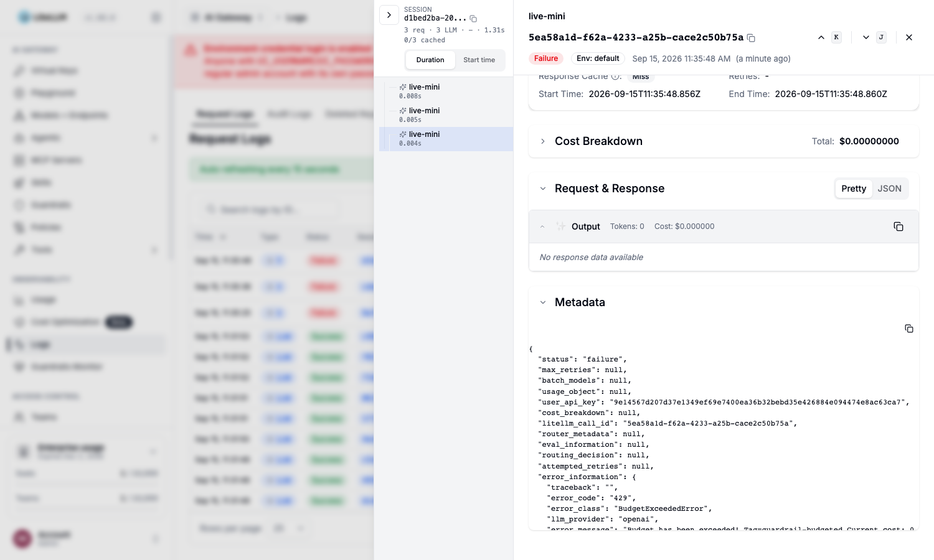Click the Total $0.00000000 cost value
Image resolution: width=934 pixels, height=560 pixels.
[x=869, y=141]
